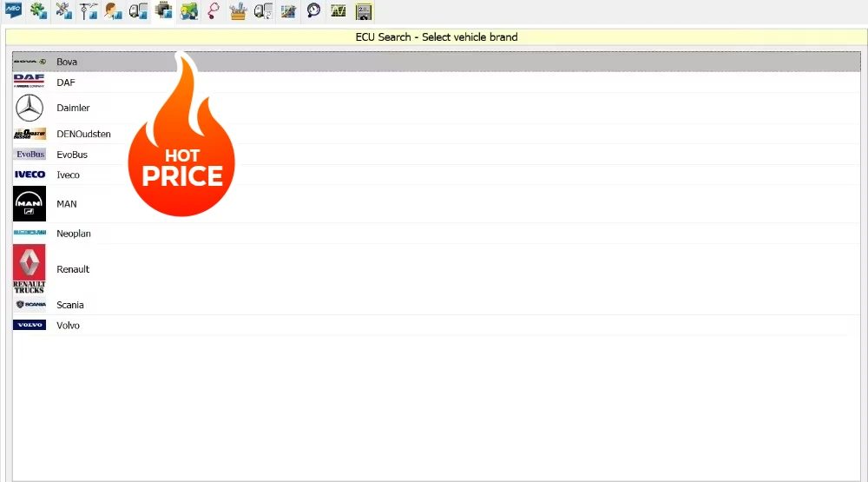Pick Volvo vehicle brand
This screenshot has height=482, width=868.
tap(437, 325)
